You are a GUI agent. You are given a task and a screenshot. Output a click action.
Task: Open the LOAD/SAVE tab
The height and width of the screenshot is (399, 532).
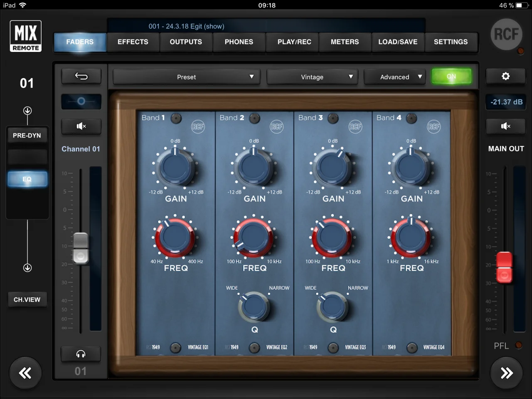pos(398,42)
